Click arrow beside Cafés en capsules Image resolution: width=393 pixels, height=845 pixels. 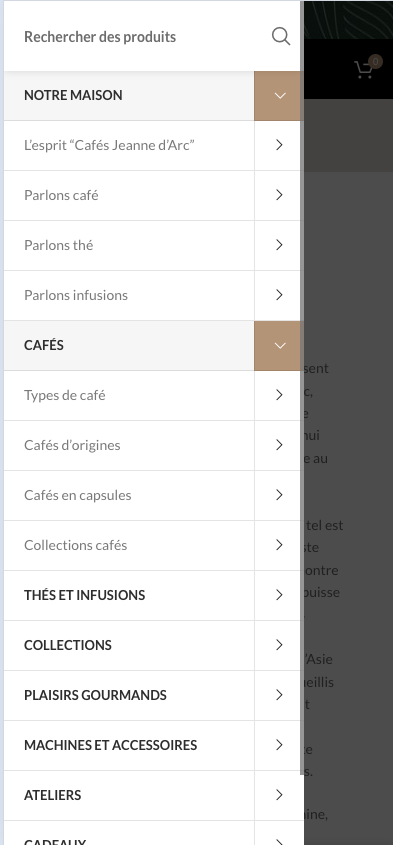[279, 495]
